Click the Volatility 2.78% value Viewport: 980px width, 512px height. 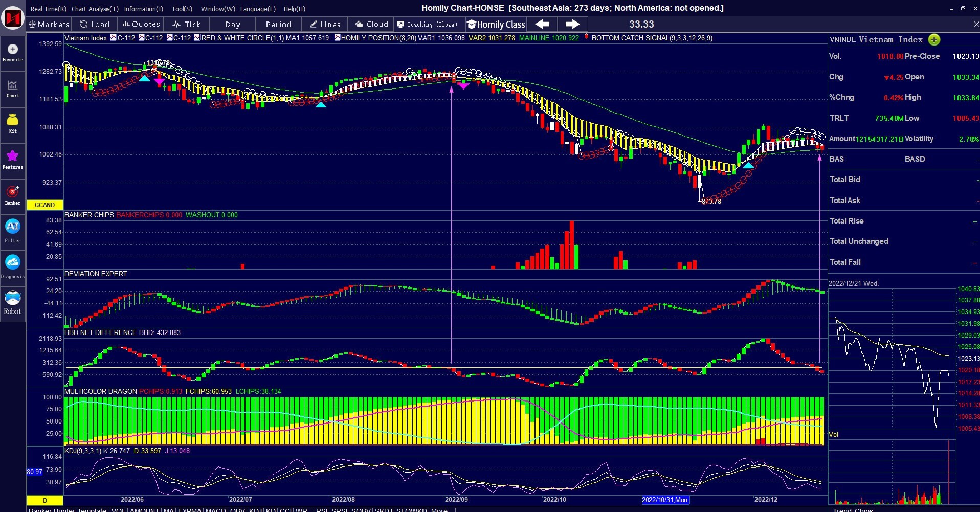pyautogui.click(x=969, y=139)
